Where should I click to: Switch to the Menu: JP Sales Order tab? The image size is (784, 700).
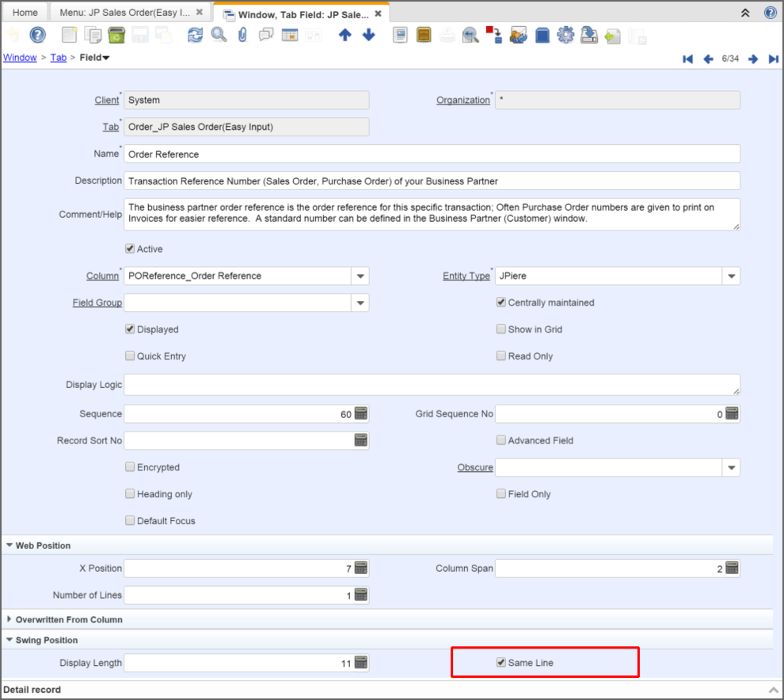pyautogui.click(x=125, y=13)
